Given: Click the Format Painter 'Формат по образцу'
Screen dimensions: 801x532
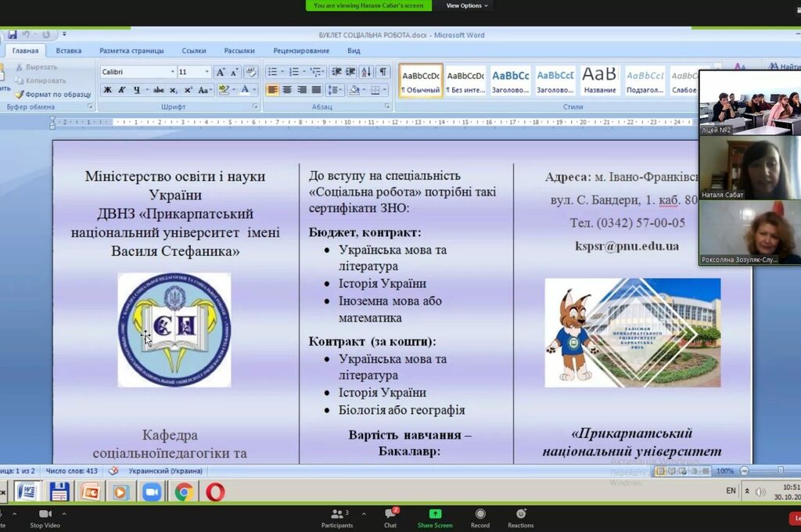Looking at the screenshot, I should [x=53, y=95].
